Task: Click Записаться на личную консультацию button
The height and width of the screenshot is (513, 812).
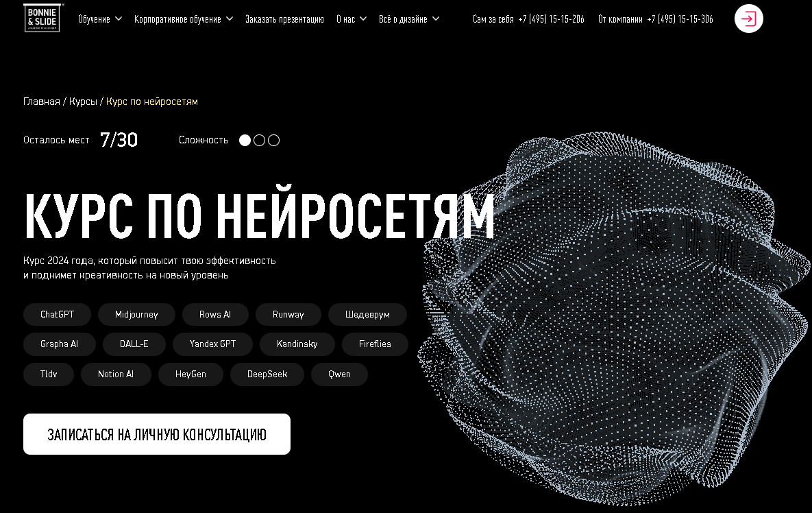Action: (157, 434)
